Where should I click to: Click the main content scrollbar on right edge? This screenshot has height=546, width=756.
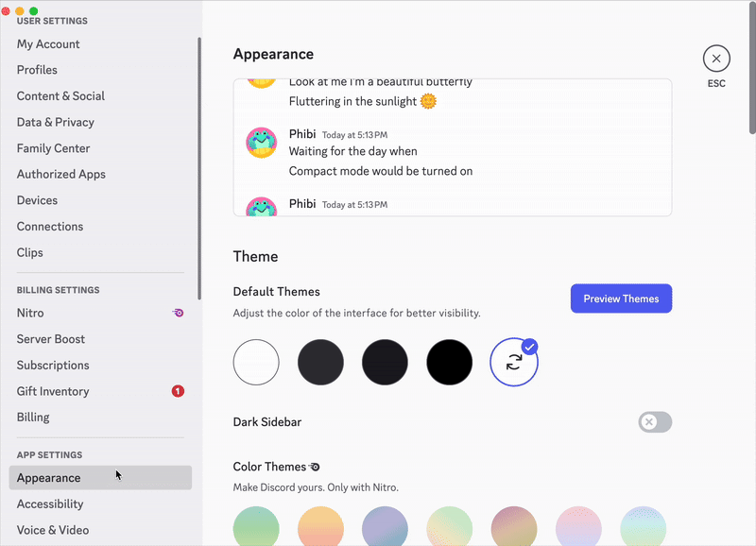point(752,67)
